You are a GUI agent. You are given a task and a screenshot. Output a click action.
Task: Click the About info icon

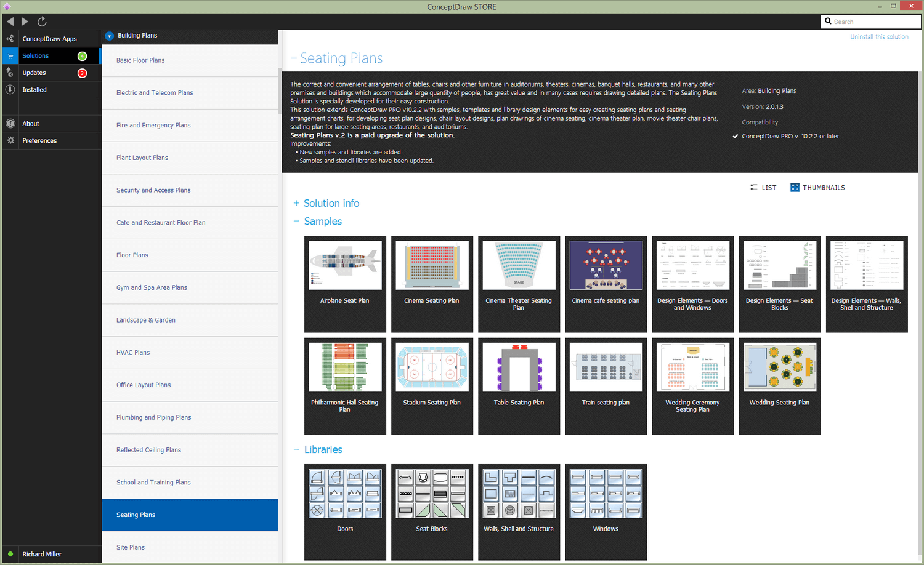click(10, 124)
